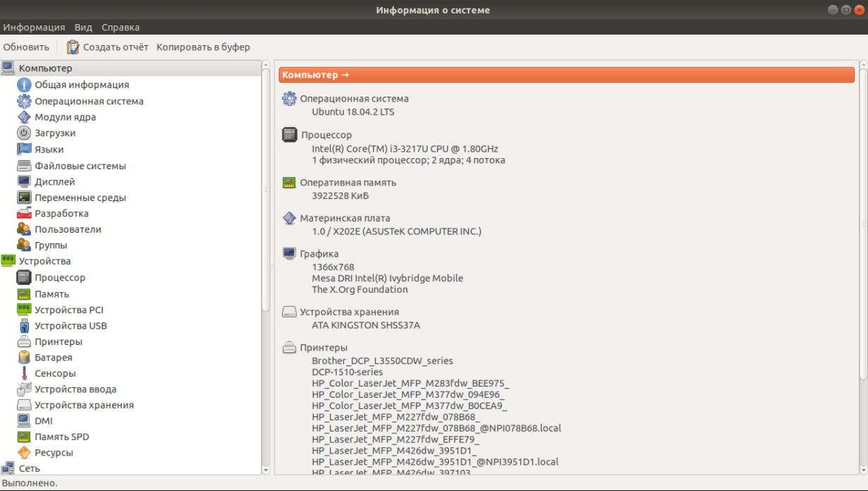Select the Languages flag icon
This screenshot has width=868, height=491.
tap(24, 150)
